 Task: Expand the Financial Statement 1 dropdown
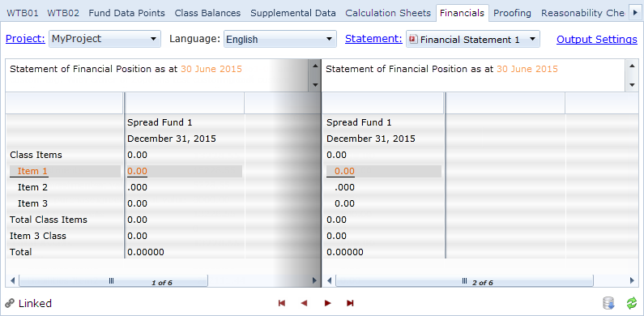pyautogui.click(x=473, y=39)
